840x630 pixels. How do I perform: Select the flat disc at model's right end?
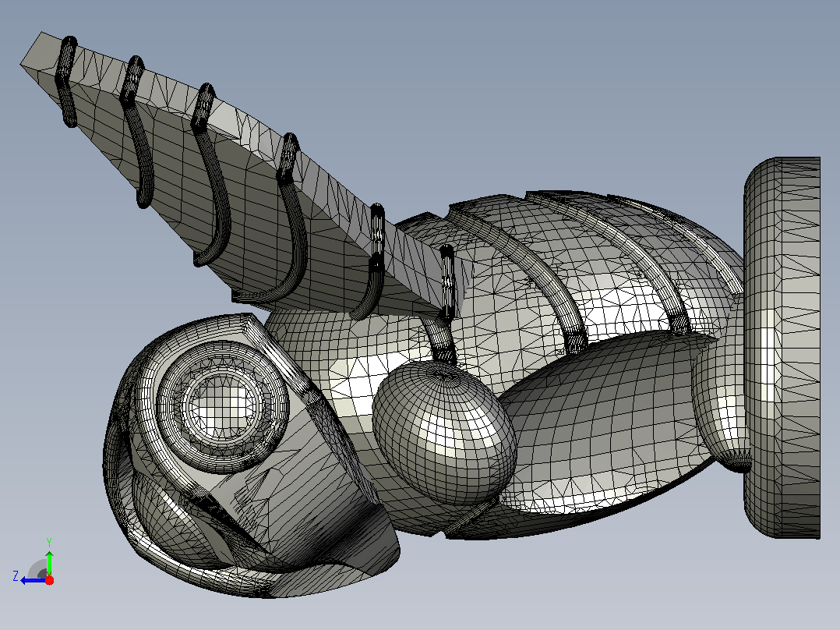[782, 348]
